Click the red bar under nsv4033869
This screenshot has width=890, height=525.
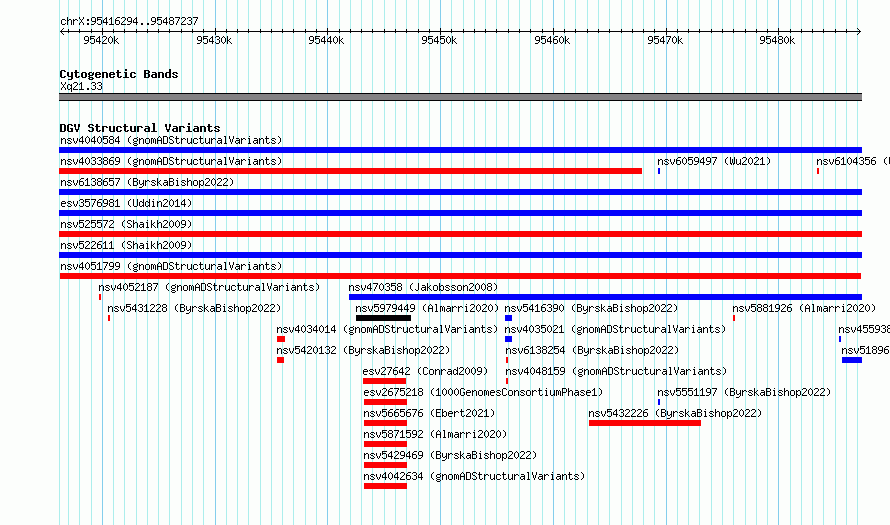click(x=350, y=171)
